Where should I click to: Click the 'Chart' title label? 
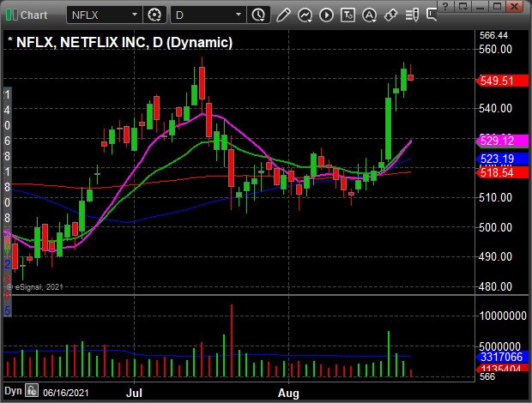point(34,15)
